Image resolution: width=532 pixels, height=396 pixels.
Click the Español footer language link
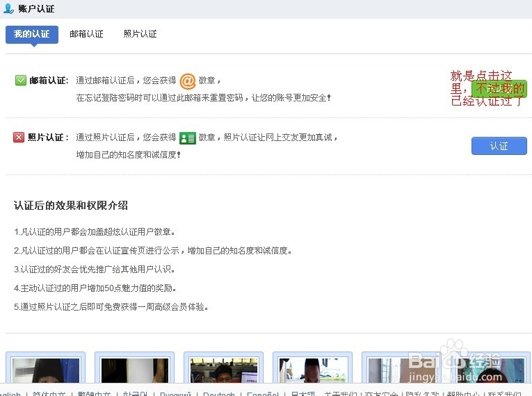(x=263, y=394)
